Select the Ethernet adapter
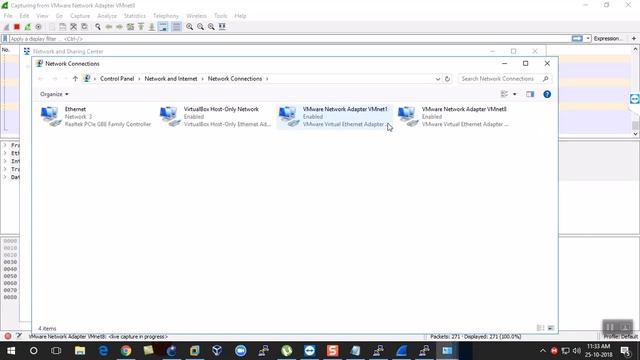 pos(96,117)
